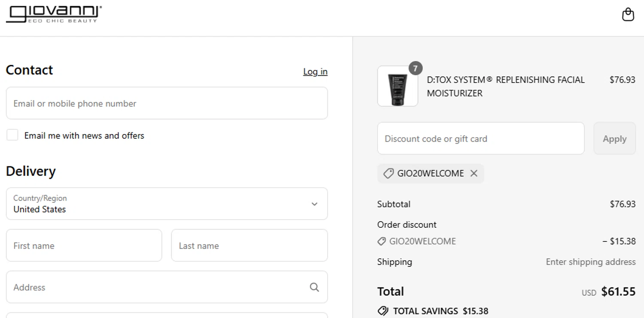Click the bold Total label

point(391,291)
